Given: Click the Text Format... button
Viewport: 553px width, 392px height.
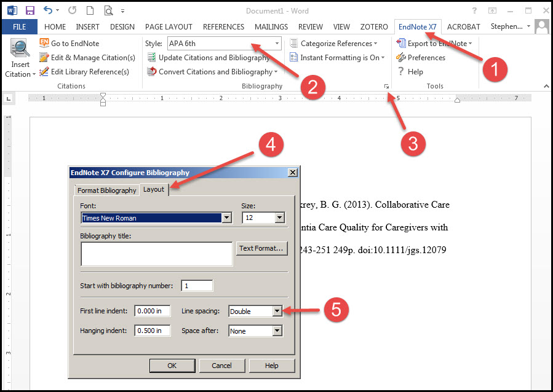Looking at the screenshot, I should (261, 248).
